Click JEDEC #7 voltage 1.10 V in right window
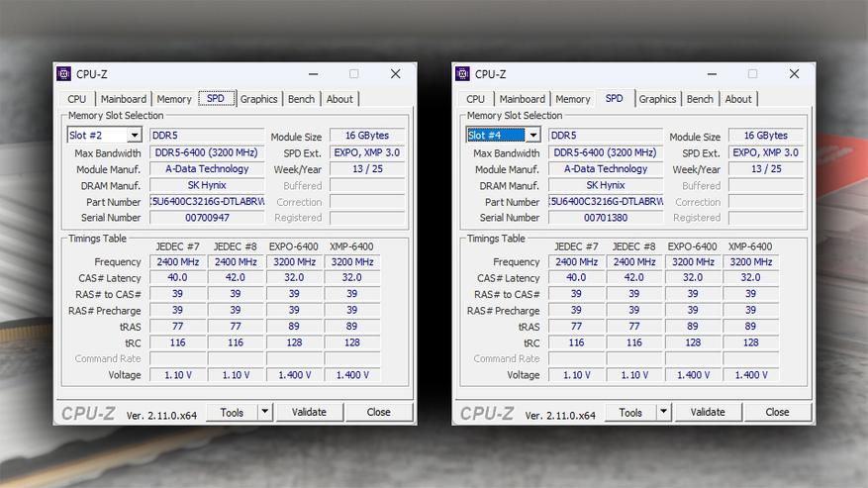This screenshot has width=868, height=488. tap(576, 375)
